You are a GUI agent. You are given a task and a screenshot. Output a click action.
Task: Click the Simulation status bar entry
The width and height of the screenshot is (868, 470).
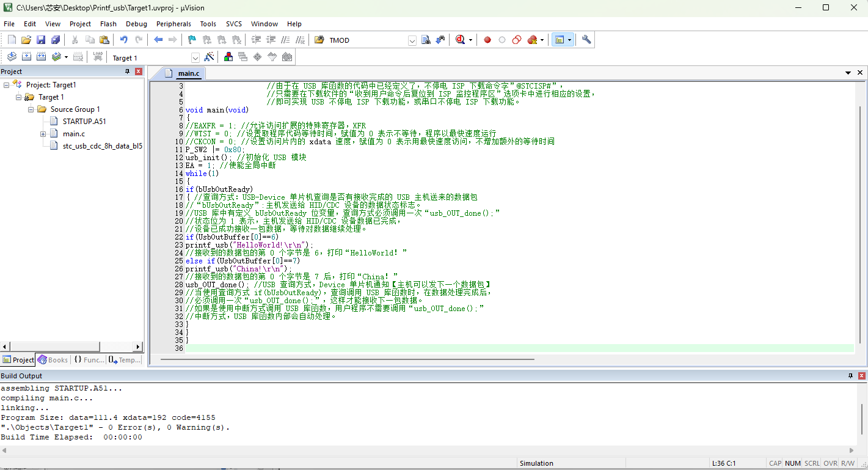[536, 463]
